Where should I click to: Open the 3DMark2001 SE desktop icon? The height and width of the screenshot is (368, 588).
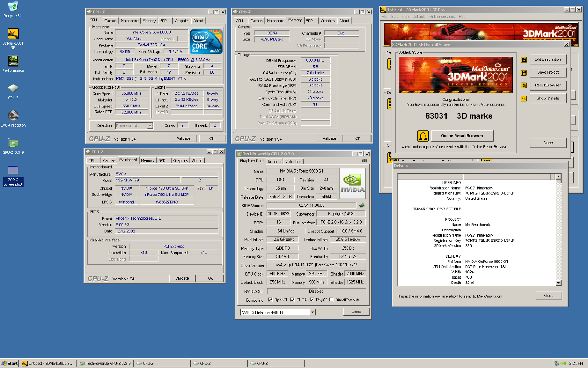[13, 39]
